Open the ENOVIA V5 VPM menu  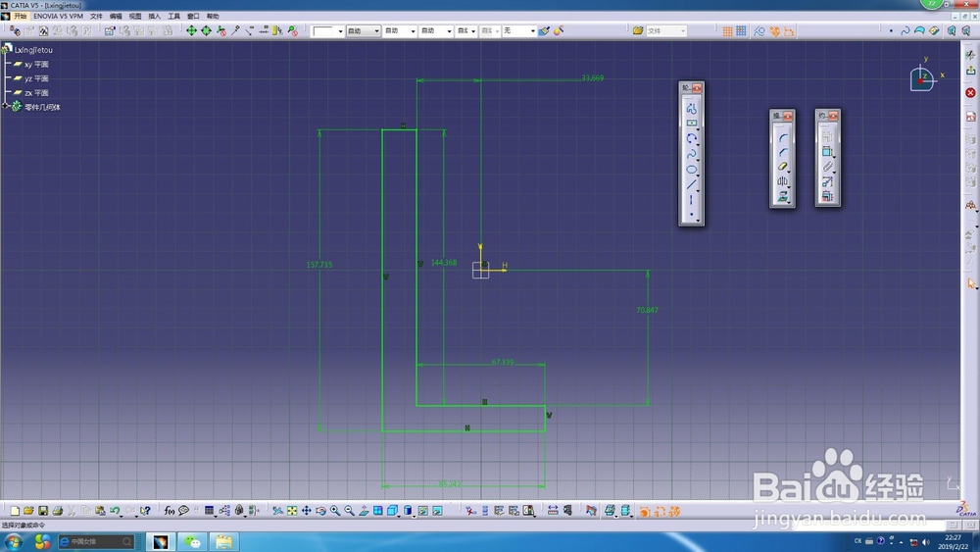click(58, 17)
